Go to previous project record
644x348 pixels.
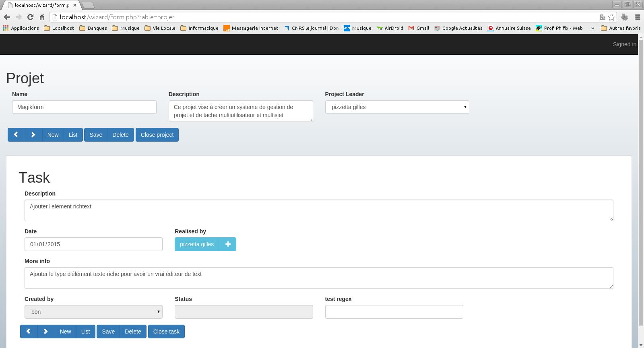(16, 135)
